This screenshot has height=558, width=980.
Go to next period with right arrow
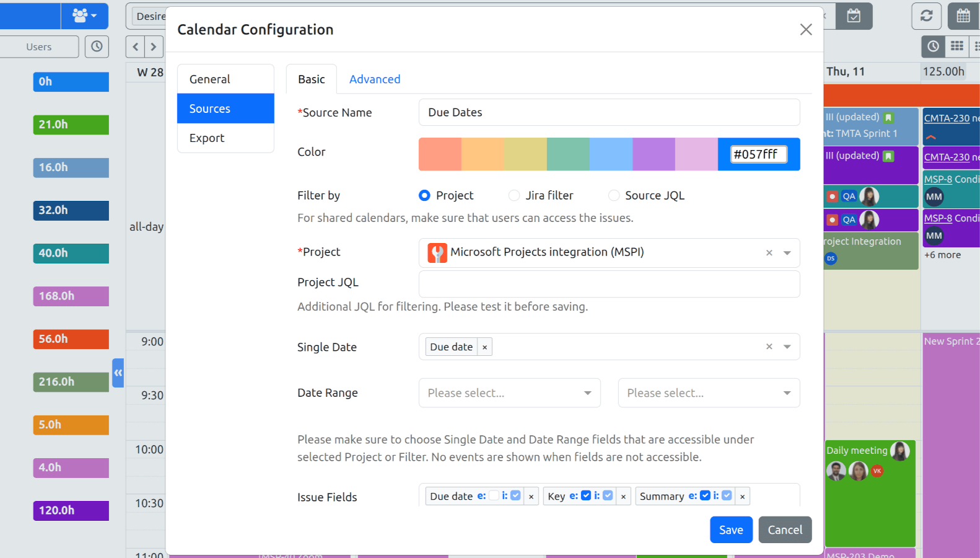(x=154, y=46)
